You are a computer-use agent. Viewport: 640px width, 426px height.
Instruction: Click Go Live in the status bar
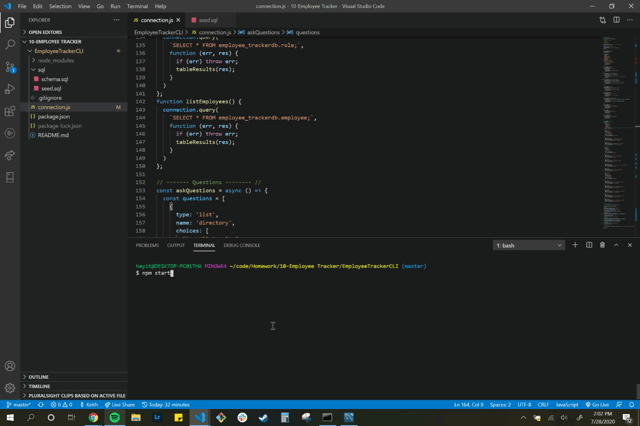pyautogui.click(x=597, y=405)
